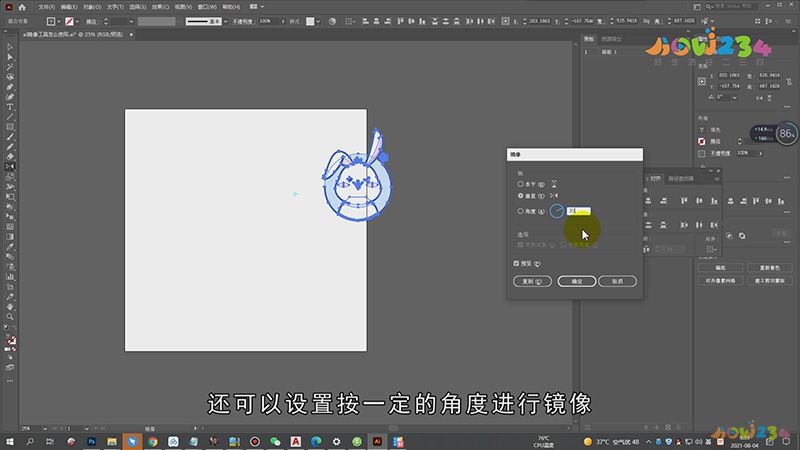Select the Lasso tool

pos(10,77)
